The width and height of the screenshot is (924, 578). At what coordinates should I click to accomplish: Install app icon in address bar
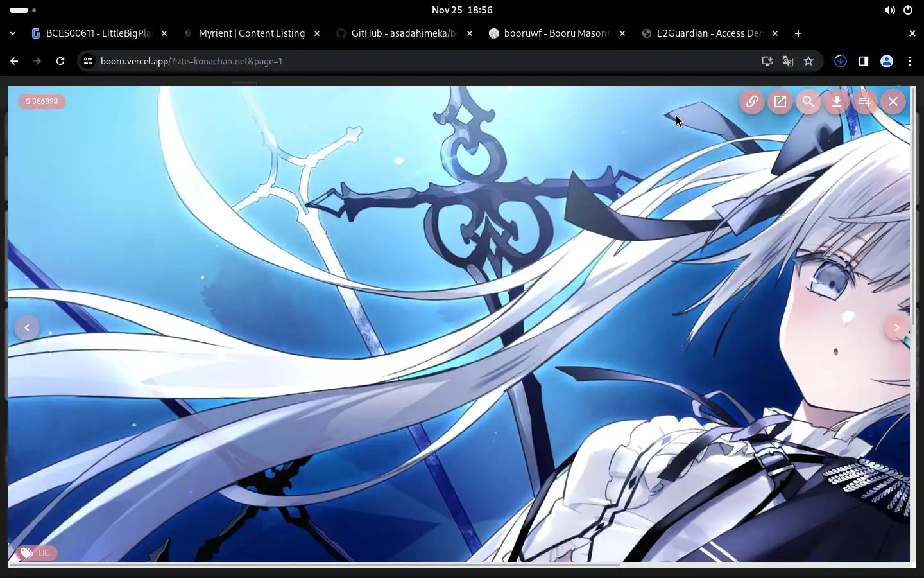point(767,61)
